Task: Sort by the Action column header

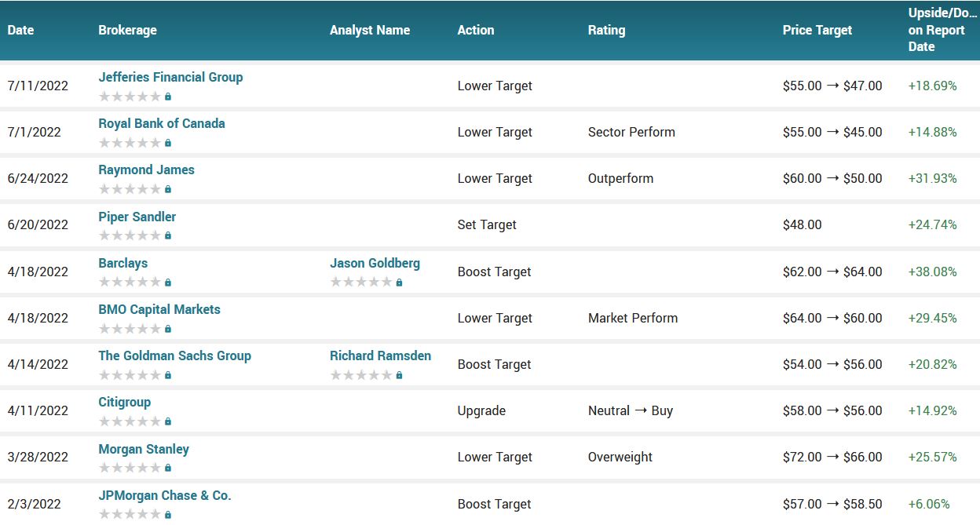Action: point(476,30)
